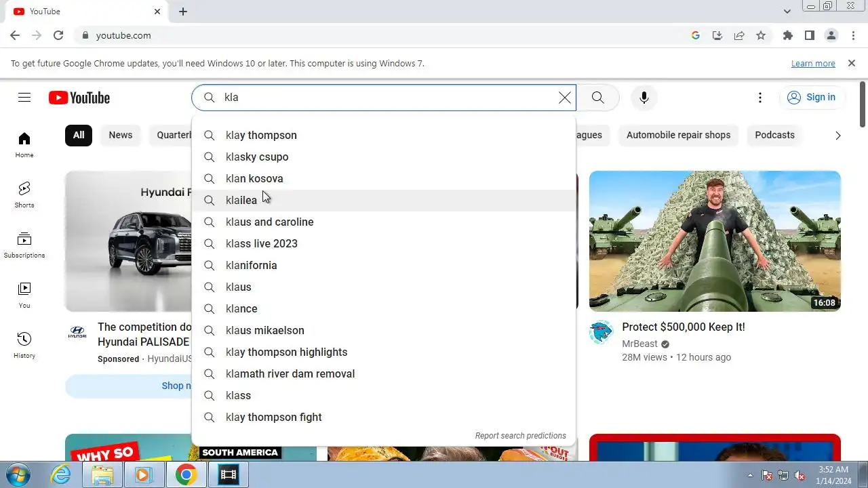Click the YouTube logo
Image resolution: width=868 pixels, height=488 pixels.
[79, 98]
